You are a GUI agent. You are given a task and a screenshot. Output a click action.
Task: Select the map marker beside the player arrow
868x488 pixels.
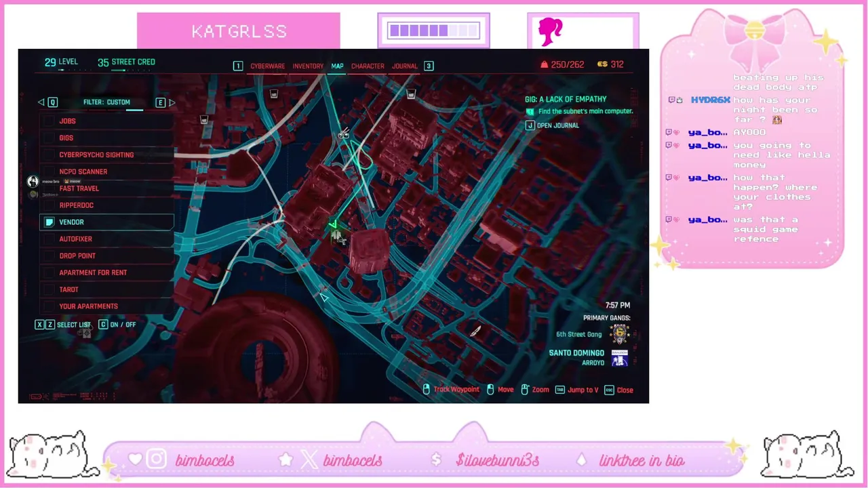[337, 237]
